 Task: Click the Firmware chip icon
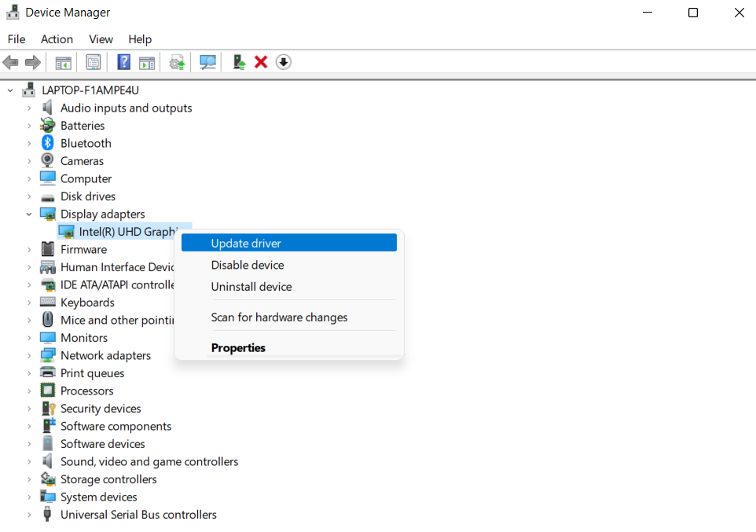[x=47, y=249]
